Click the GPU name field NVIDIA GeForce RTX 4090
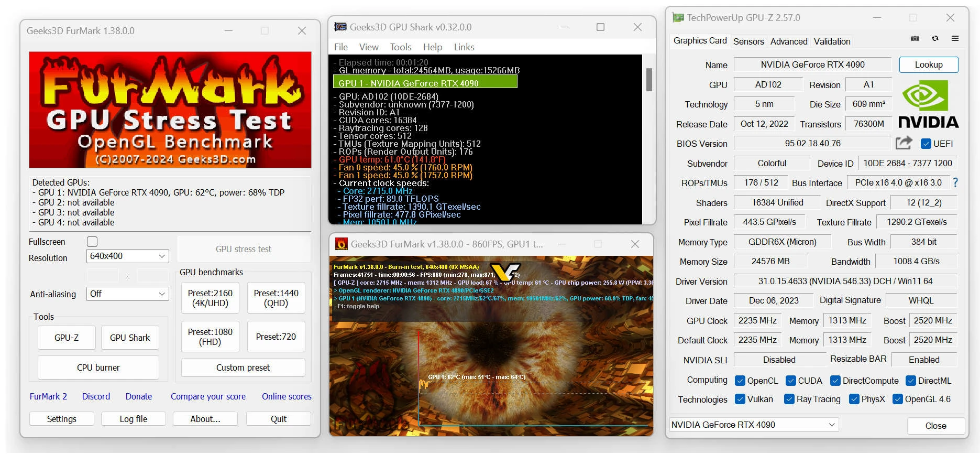 812,64
